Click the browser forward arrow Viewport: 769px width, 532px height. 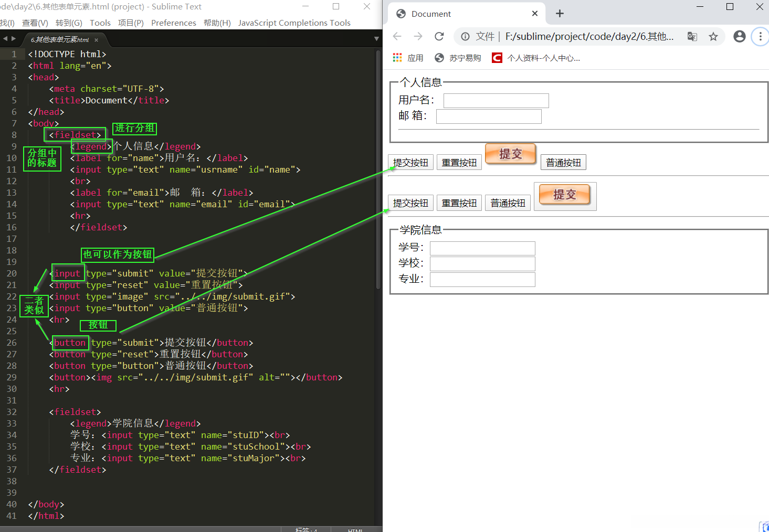point(418,36)
